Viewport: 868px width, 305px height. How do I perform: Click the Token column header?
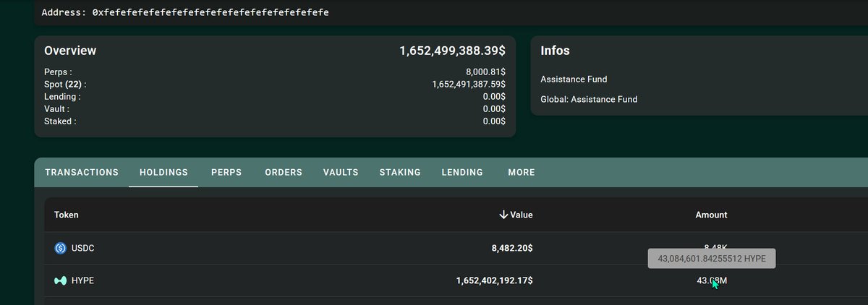coord(67,215)
